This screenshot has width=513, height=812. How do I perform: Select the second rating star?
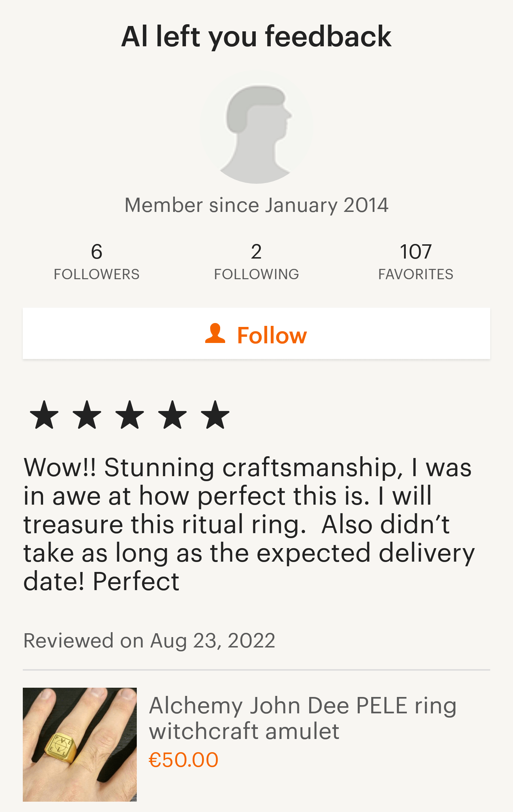[87, 415]
